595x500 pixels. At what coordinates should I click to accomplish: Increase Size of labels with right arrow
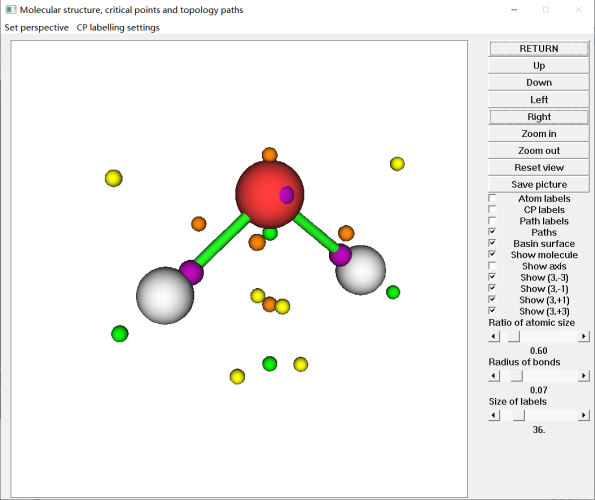coord(584,415)
